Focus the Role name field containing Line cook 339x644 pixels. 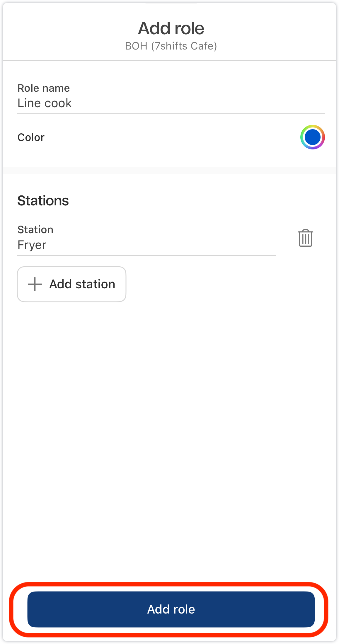tap(171, 103)
